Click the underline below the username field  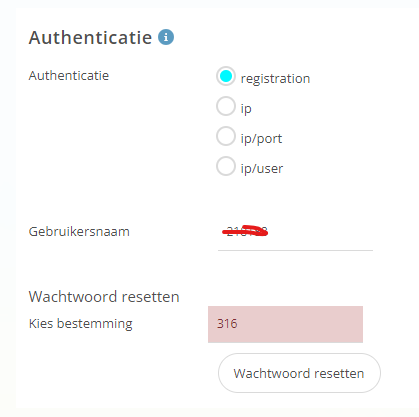point(295,250)
